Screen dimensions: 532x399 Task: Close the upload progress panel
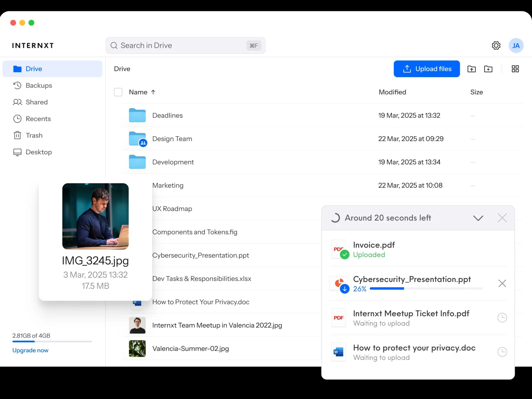[502, 218]
